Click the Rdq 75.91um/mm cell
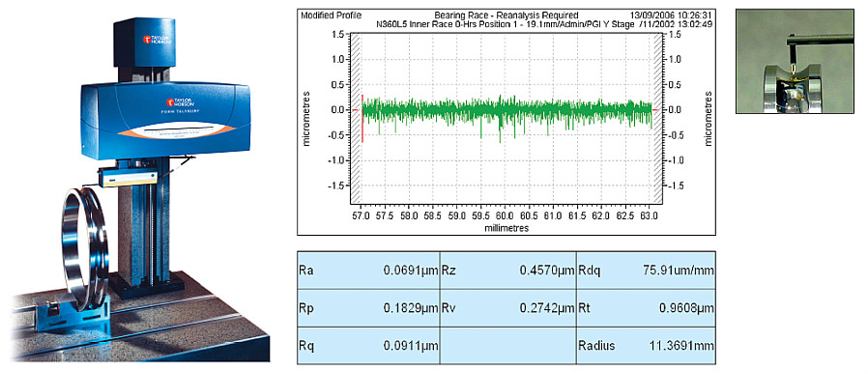Screen dimensions: 868x372 coord(646,271)
